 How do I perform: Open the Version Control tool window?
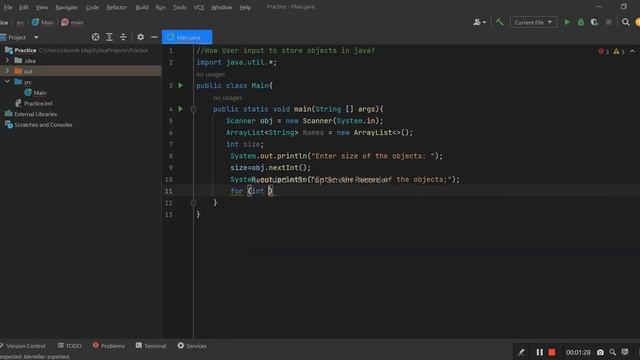tap(23, 346)
